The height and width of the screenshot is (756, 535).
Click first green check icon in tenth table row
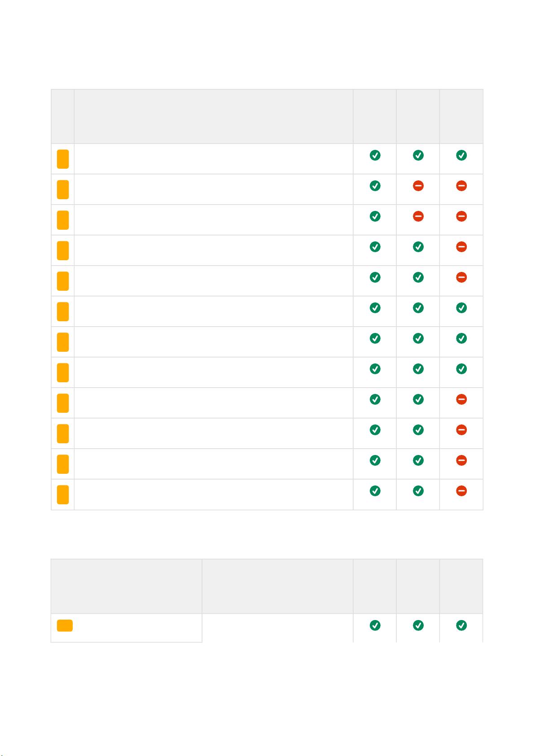point(375,430)
